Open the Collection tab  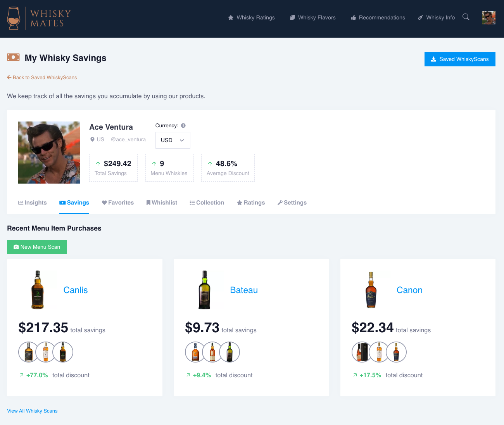[x=207, y=202]
